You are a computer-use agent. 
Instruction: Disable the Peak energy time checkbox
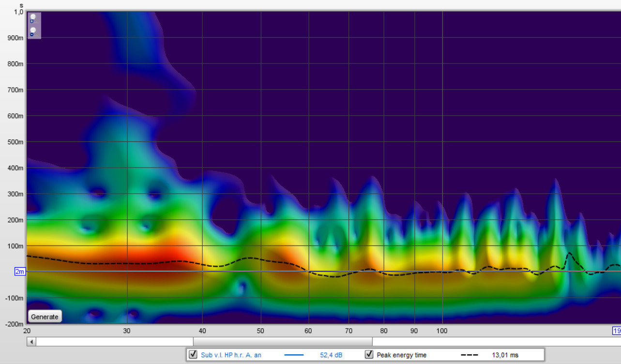pyautogui.click(x=369, y=355)
